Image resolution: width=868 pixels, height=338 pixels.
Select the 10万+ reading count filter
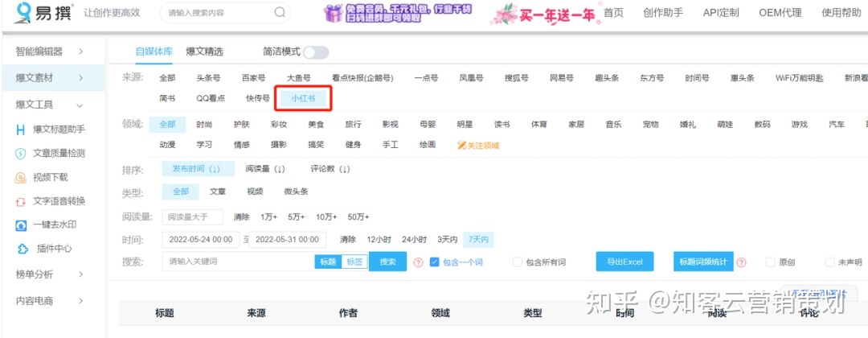point(327,217)
